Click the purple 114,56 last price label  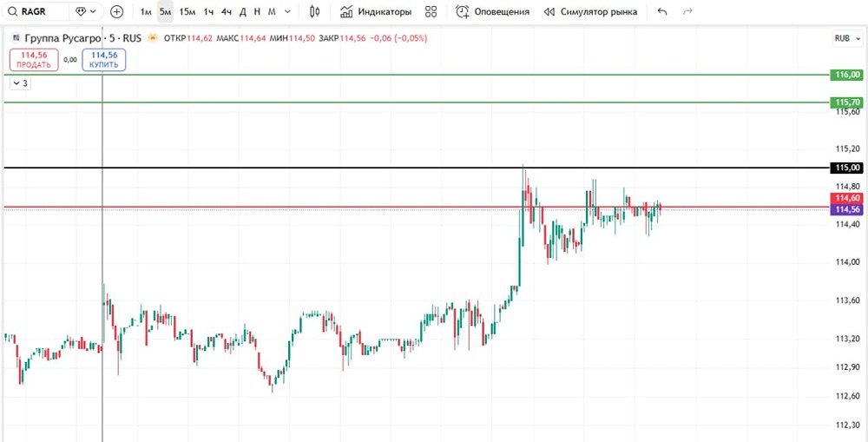point(847,208)
